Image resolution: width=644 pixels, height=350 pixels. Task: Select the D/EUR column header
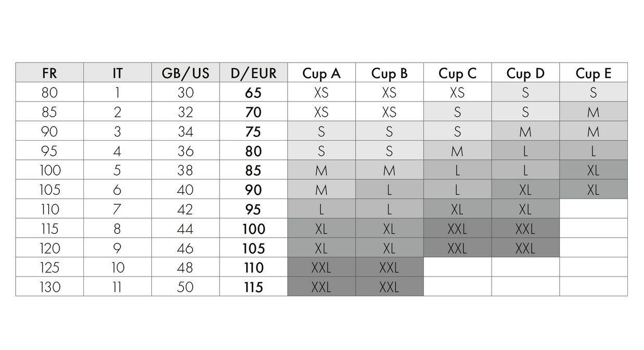click(253, 73)
